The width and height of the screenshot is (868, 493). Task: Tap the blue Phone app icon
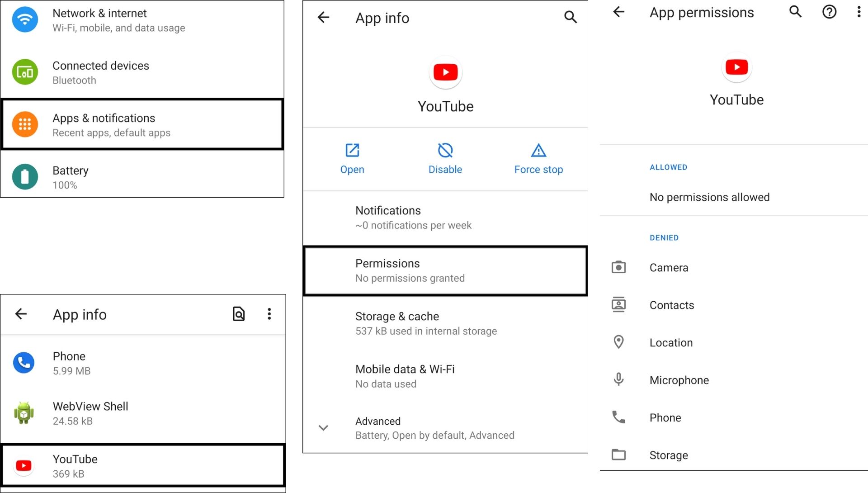24,363
